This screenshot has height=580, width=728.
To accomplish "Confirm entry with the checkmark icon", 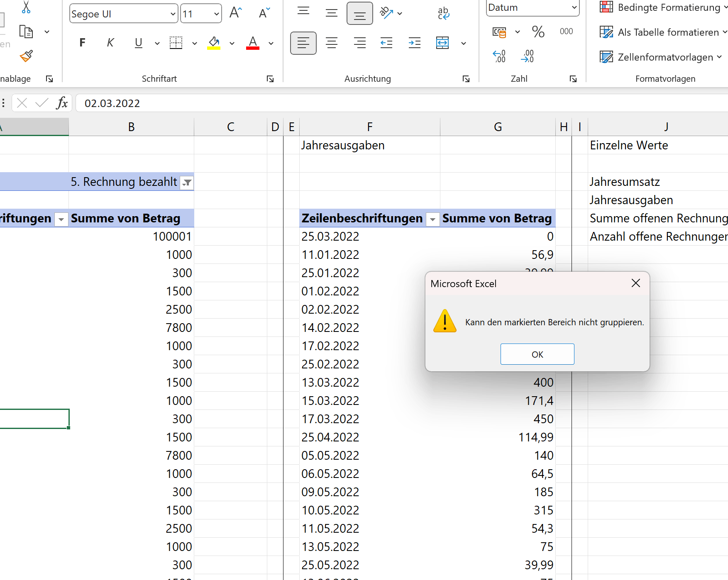I will pos(42,103).
